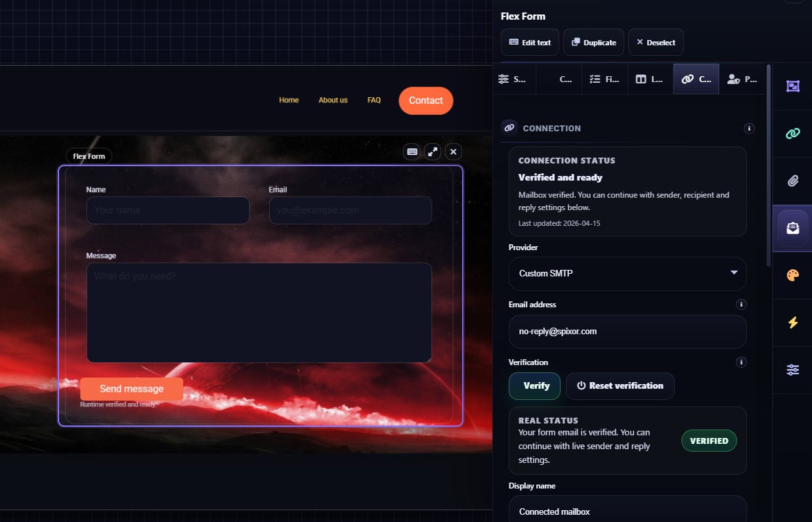Screen dimensions: 812x522
Task: Click the Name input field
Action: coord(168,210)
